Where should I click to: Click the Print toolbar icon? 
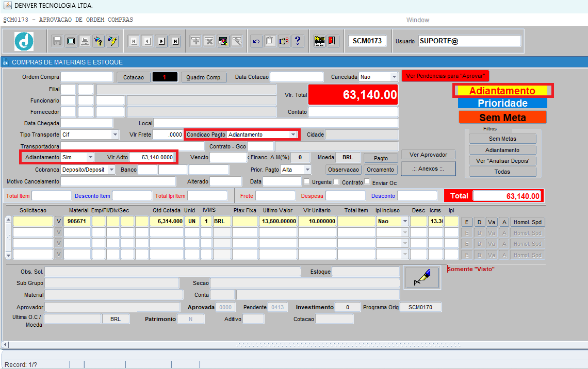(85, 41)
